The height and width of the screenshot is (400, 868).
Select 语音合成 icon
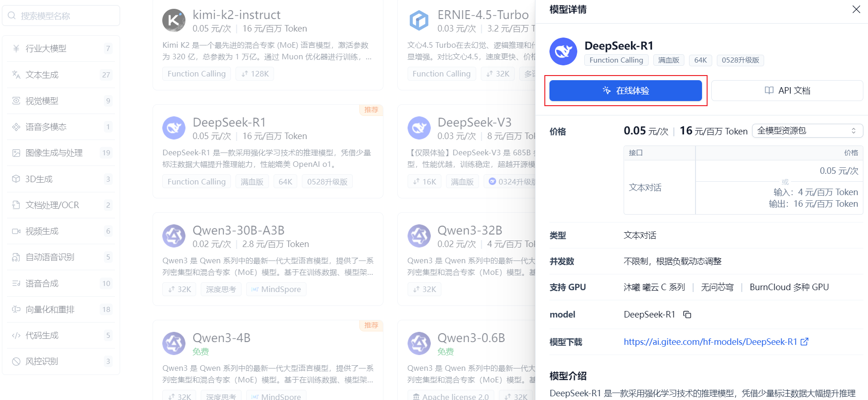pos(16,283)
